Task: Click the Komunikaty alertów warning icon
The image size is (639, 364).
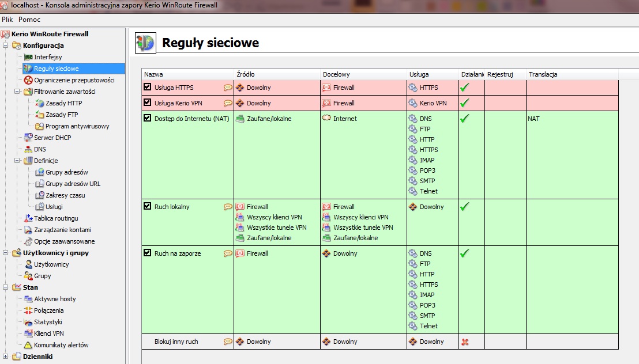Action: point(28,345)
